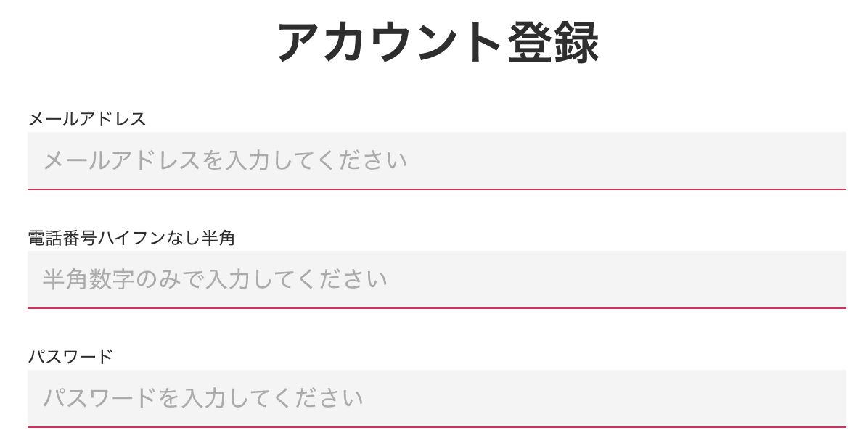The height and width of the screenshot is (438, 868).
Task: Select the account registration page title
Action: (x=438, y=44)
